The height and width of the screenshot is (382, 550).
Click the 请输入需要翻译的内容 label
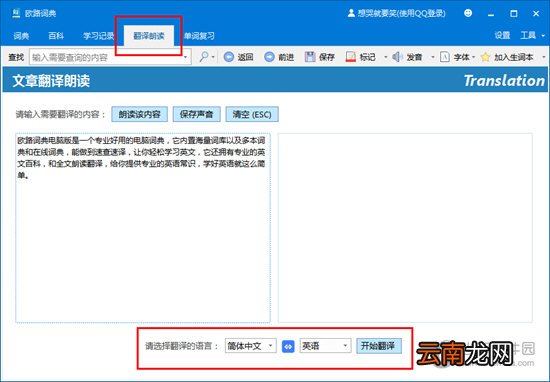[61, 114]
